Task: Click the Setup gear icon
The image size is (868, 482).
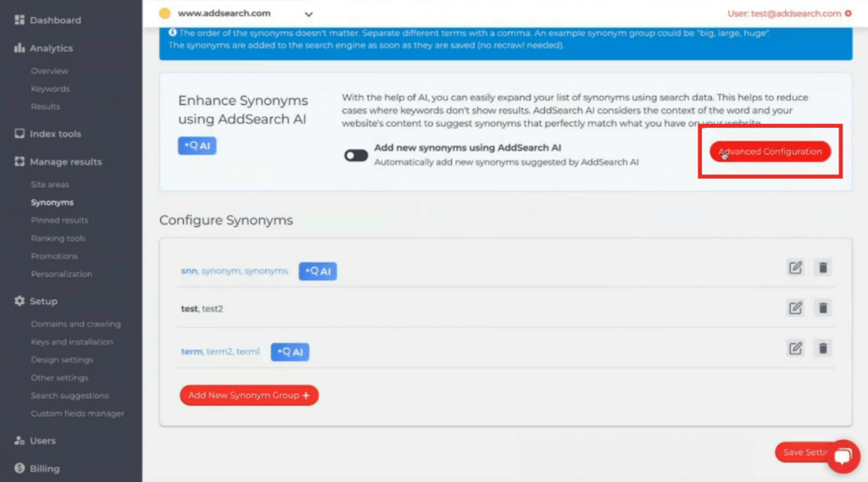Action: click(19, 301)
